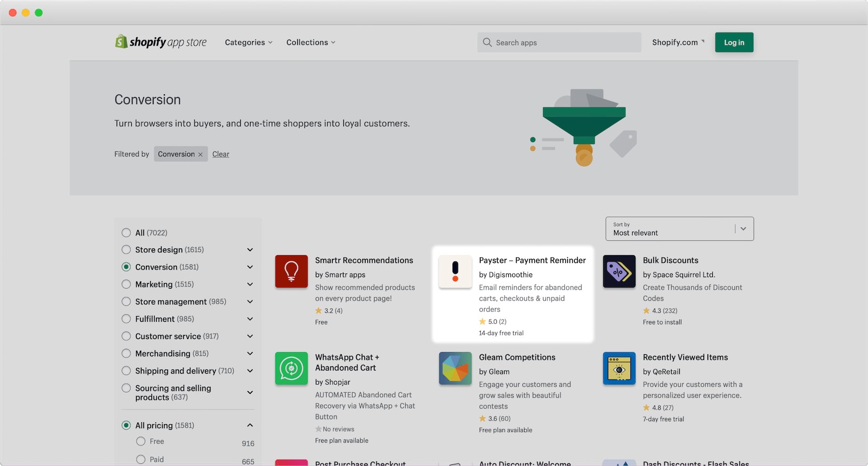The width and height of the screenshot is (868, 466).
Task: Click the Clear filter link
Action: pyautogui.click(x=221, y=154)
